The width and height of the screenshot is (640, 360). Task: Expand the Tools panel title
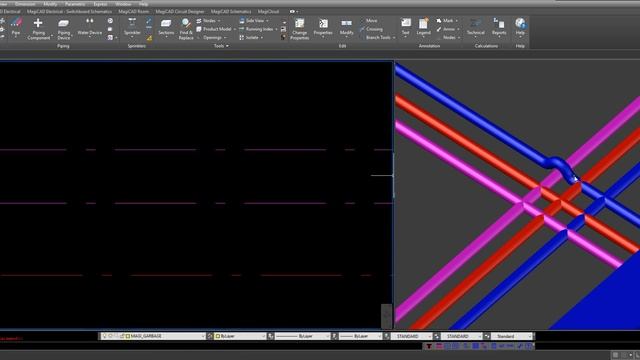[221, 46]
